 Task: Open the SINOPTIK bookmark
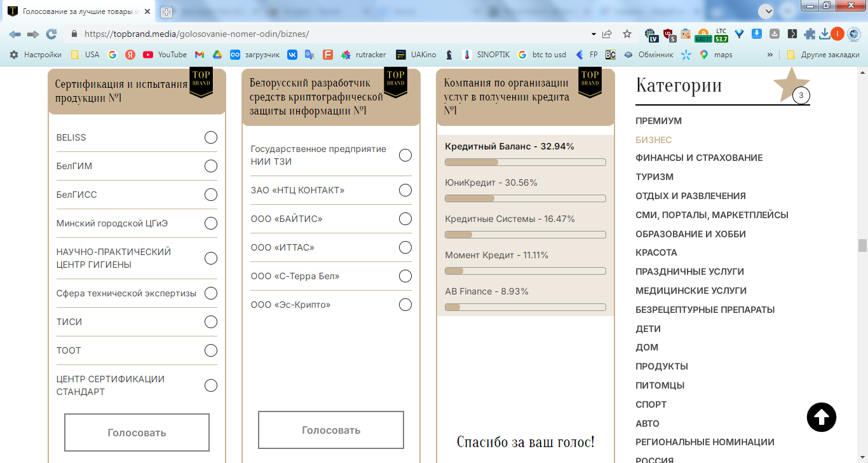point(486,55)
